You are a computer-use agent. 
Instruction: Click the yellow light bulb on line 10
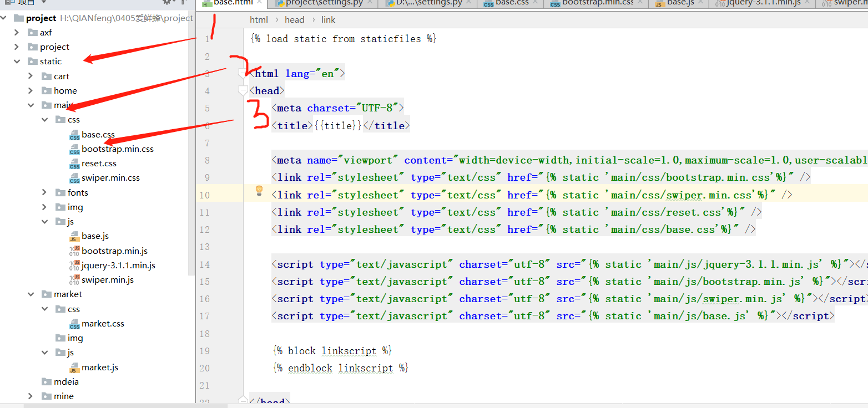pyautogui.click(x=259, y=191)
